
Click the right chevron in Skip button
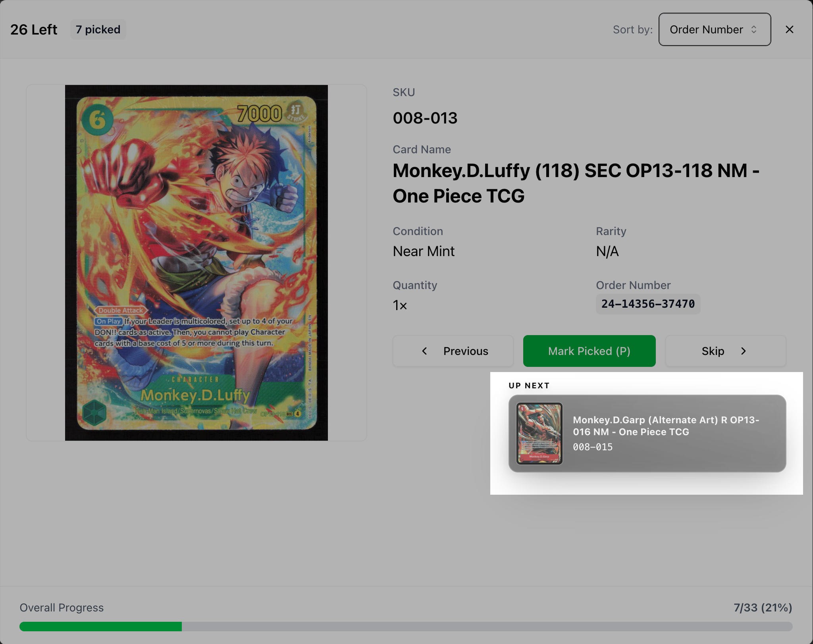744,351
